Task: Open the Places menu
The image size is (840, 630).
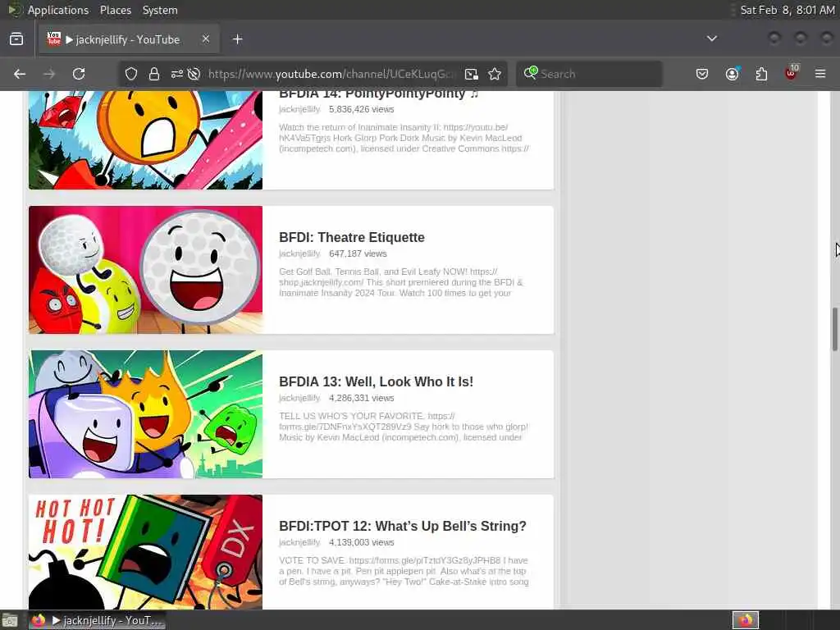Action: (115, 10)
